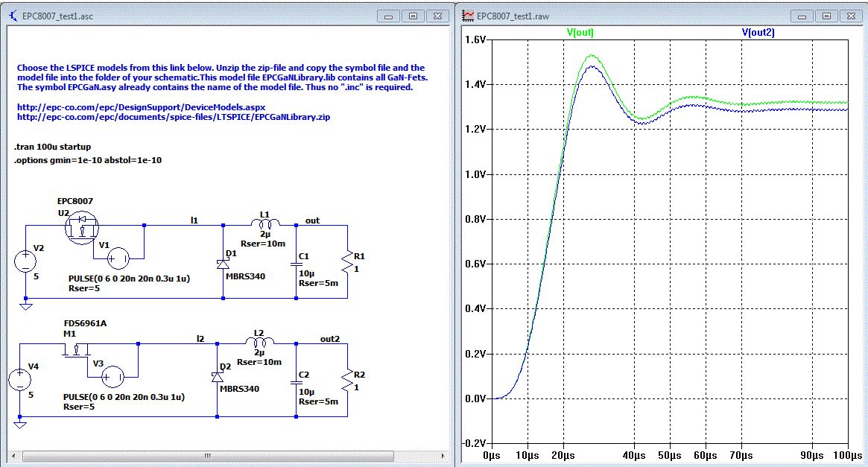
Task: Click L1 Rser=10m text
Action: 263,244
